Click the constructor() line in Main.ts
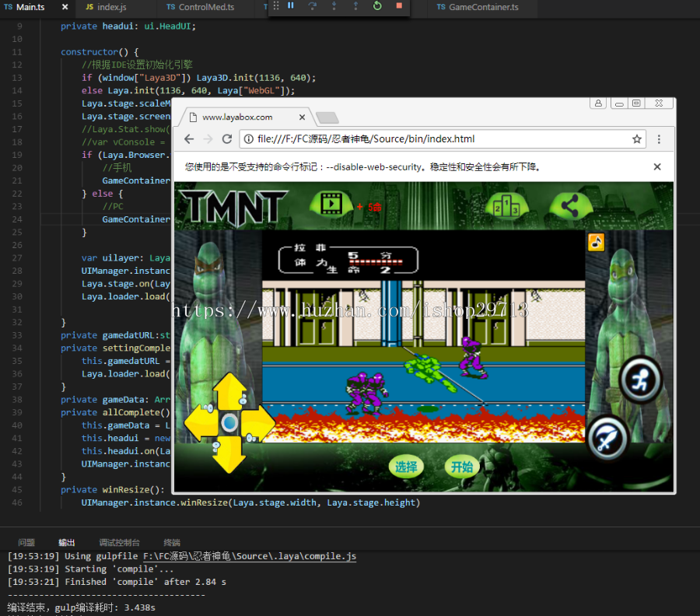The image size is (700, 616). point(100,52)
